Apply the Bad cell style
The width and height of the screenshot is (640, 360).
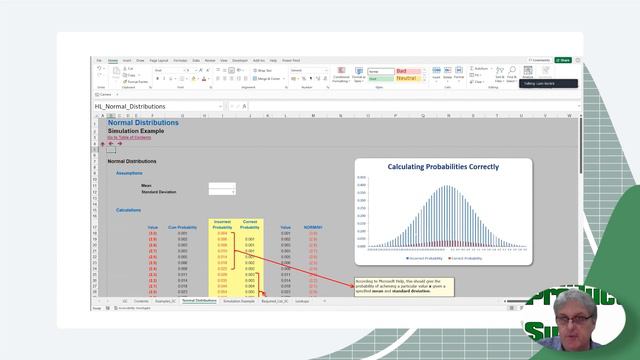pyautogui.click(x=408, y=71)
